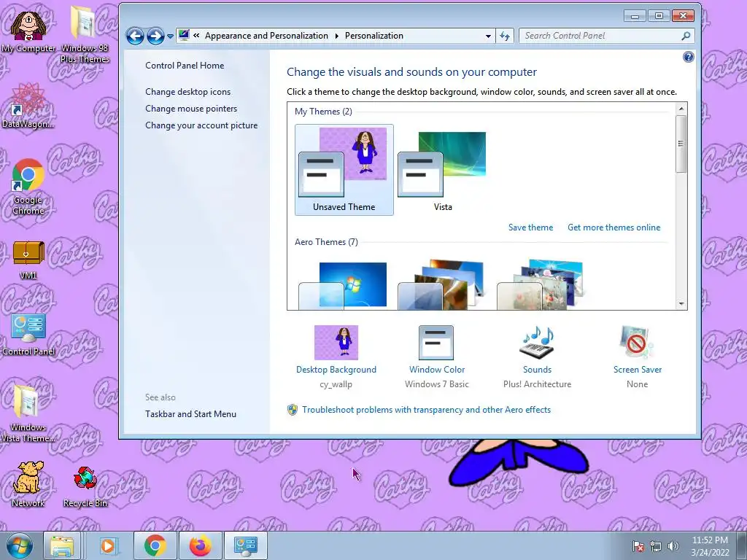The width and height of the screenshot is (747, 560).
Task: Open the Windows 98 Plus Themes folder
Action: point(85,36)
